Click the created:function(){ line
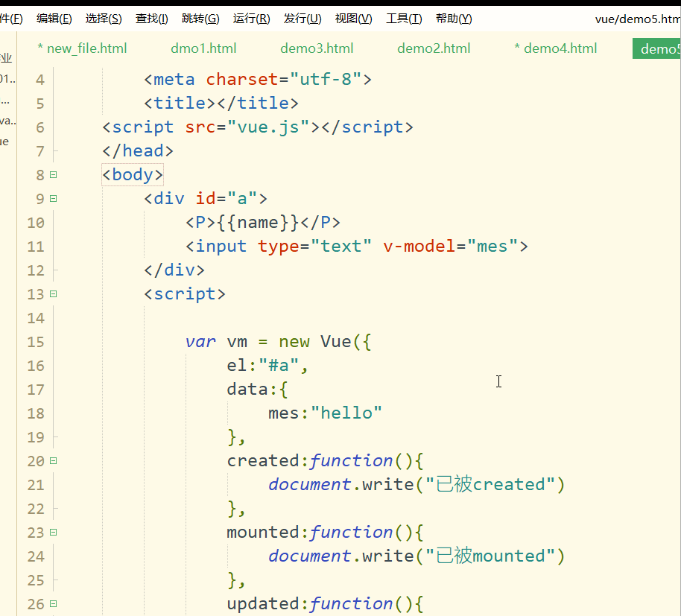The image size is (681, 616). [325, 460]
